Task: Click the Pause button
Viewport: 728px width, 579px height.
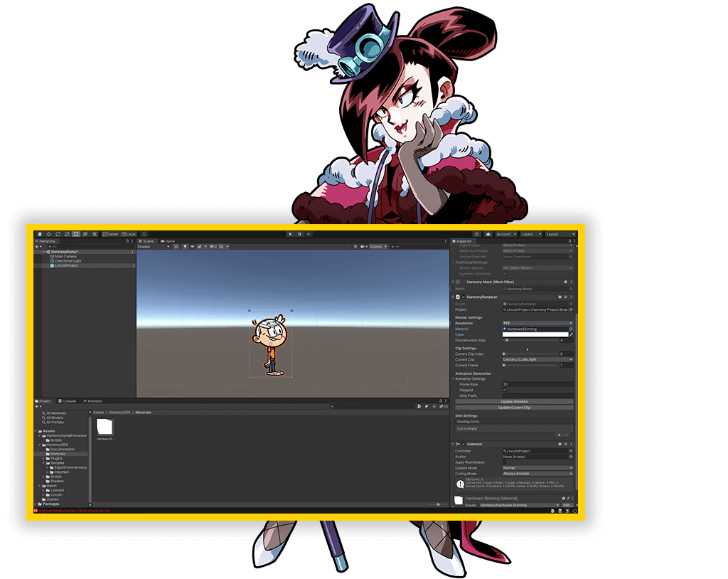Action: pyautogui.click(x=299, y=234)
